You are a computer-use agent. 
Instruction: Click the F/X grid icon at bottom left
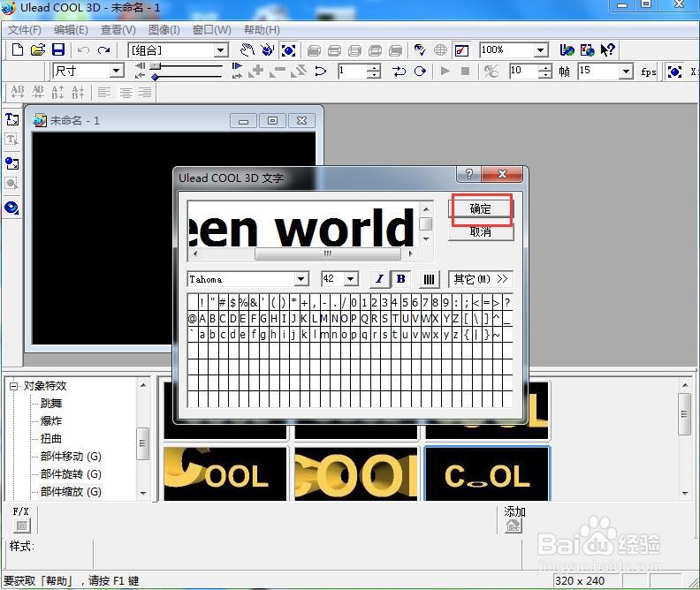[x=21, y=526]
